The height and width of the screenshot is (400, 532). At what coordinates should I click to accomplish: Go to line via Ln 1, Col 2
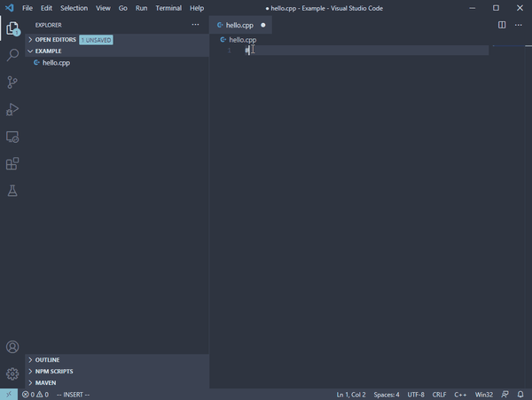tap(351, 395)
